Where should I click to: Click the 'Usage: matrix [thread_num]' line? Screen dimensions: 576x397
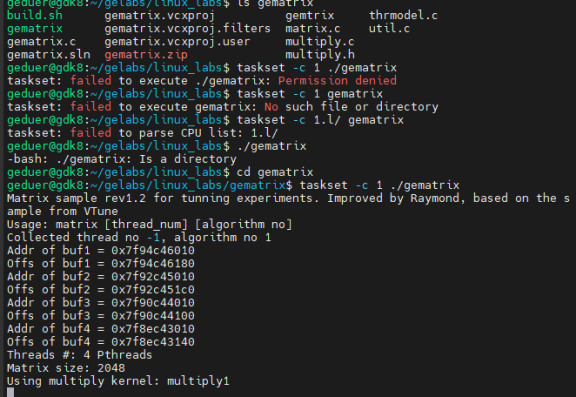(149, 224)
